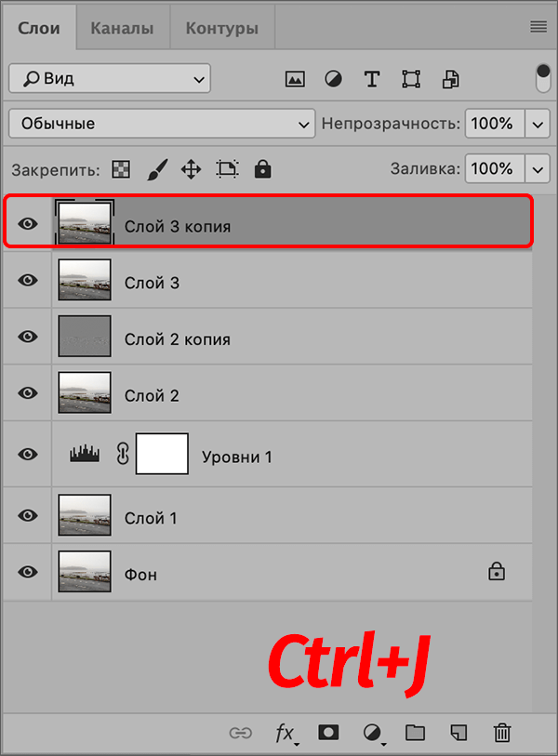This screenshot has height=756, width=558.
Task: Create a new layer group folder
Action: pyautogui.click(x=414, y=733)
